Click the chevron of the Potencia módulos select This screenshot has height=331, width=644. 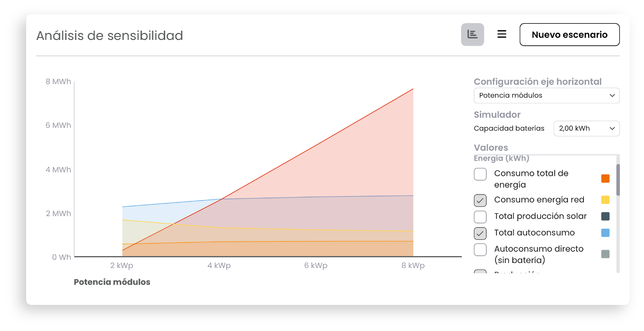coord(612,96)
